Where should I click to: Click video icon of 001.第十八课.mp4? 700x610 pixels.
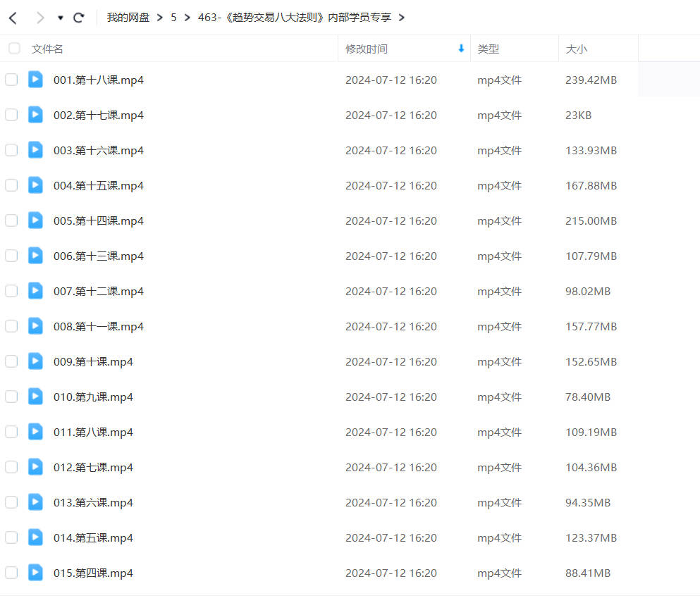[35, 80]
